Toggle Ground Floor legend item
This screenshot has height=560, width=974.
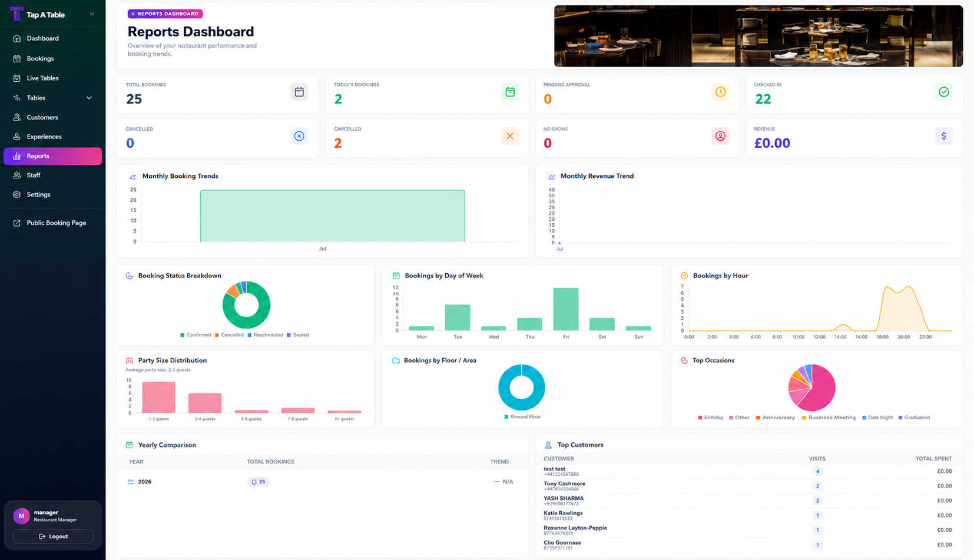click(522, 417)
